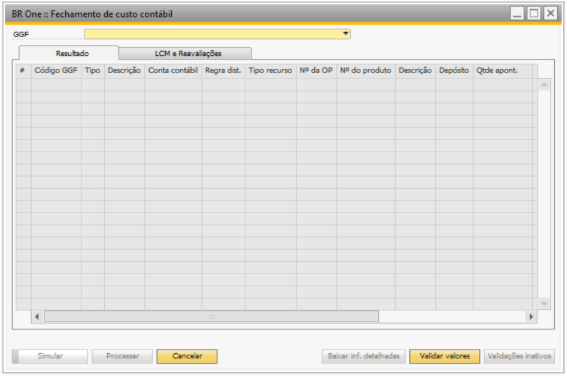Select the Conta contábil column header

click(173, 70)
